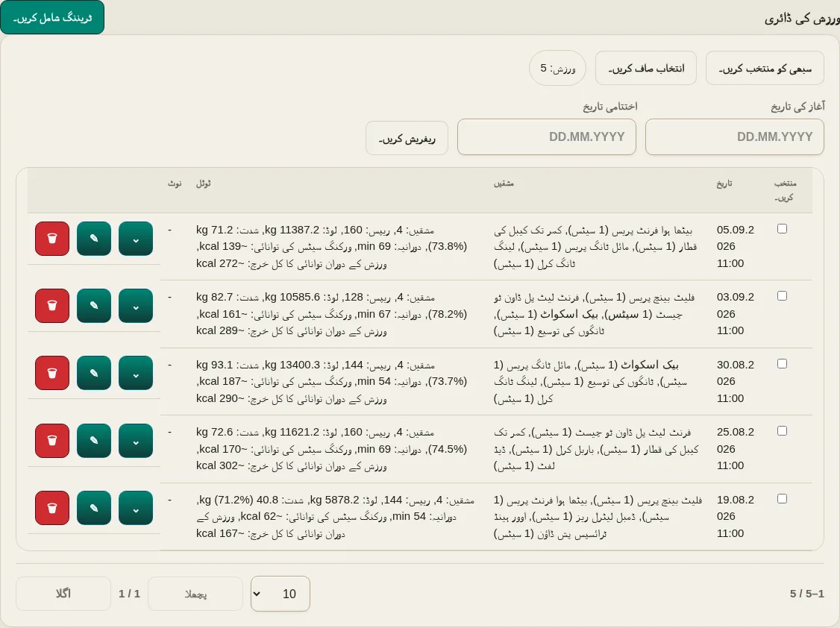Edit the 05.09.2026 workout with pencil icon
The width and height of the screenshot is (840, 628).
click(94, 238)
